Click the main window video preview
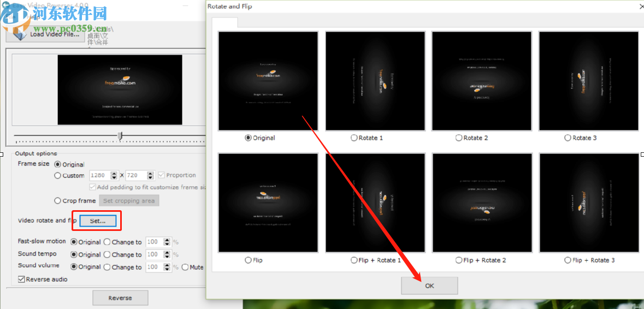644x309 pixels. coord(120,90)
